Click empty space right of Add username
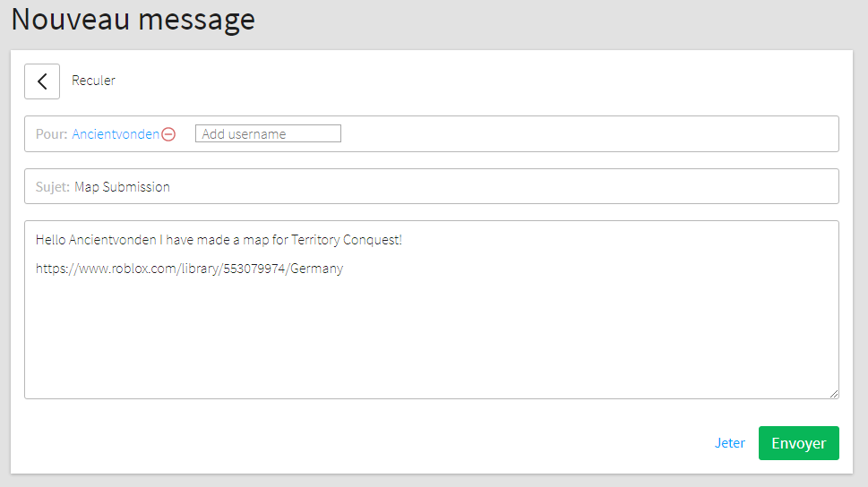Screen dimensions: 868x487 pos(582,134)
